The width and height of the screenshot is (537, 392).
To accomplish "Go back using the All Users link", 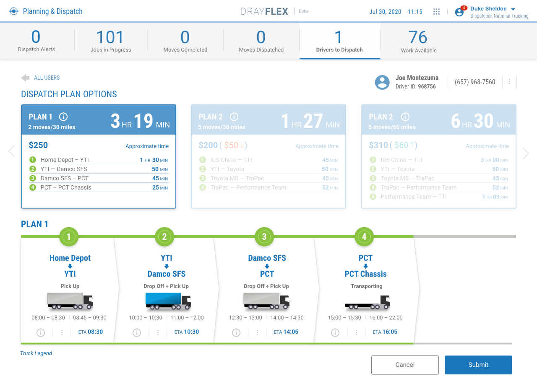I will [41, 78].
